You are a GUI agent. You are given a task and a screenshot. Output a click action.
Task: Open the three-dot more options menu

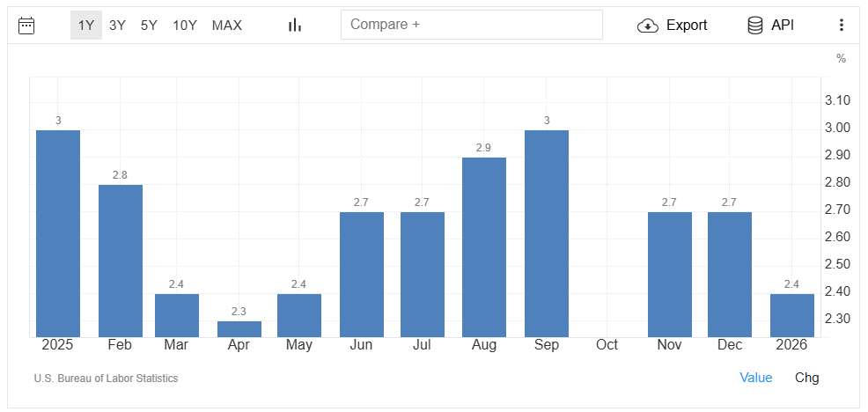(x=841, y=25)
